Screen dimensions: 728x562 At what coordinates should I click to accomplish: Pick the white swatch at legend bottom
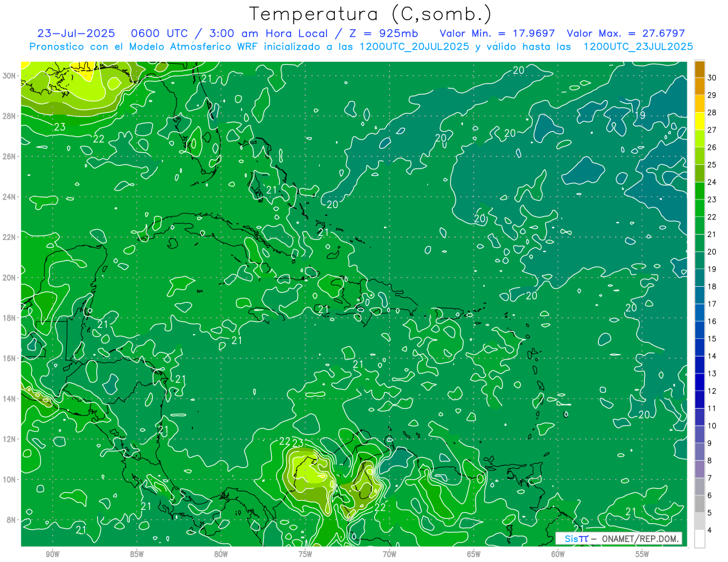click(699, 539)
